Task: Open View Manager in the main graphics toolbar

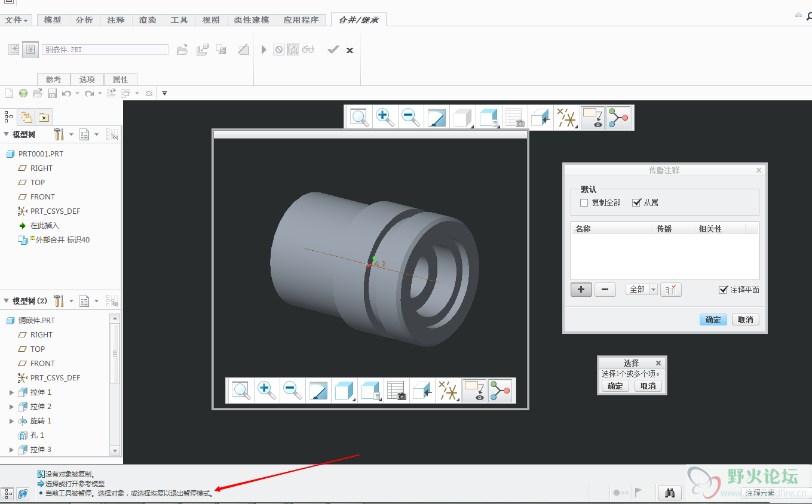Action: click(514, 117)
